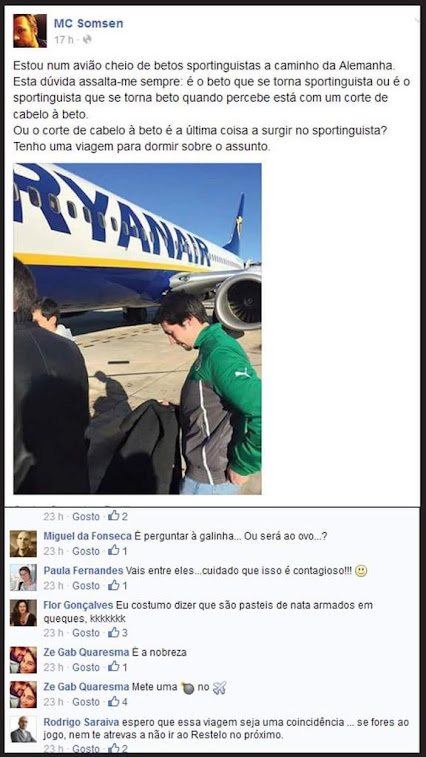
Task: Click Gosto under Flor Gonçalves's comment
Action: tap(86, 632)
